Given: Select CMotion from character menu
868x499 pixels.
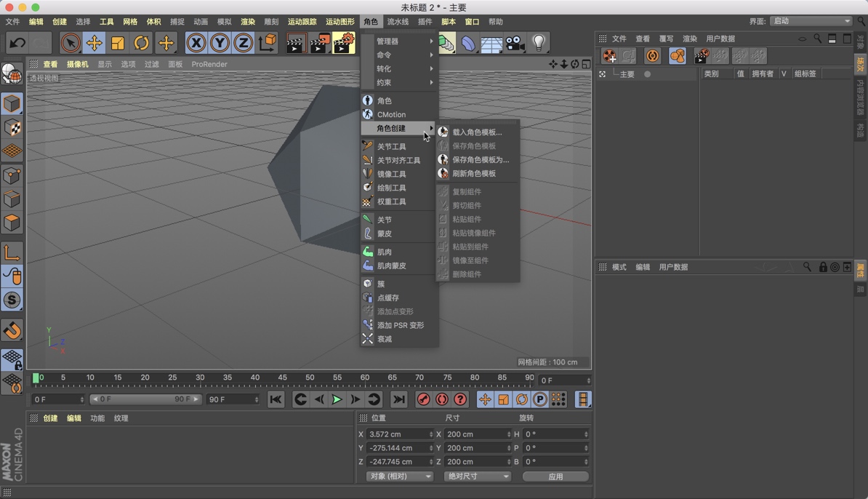Looking at the screenshot, I should tap(399, 115).
